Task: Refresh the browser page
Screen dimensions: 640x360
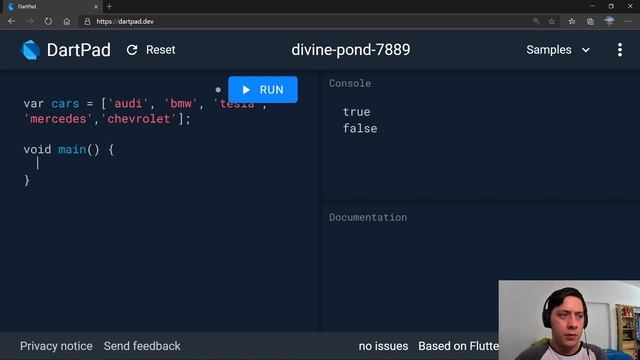Action: (48, 21)
